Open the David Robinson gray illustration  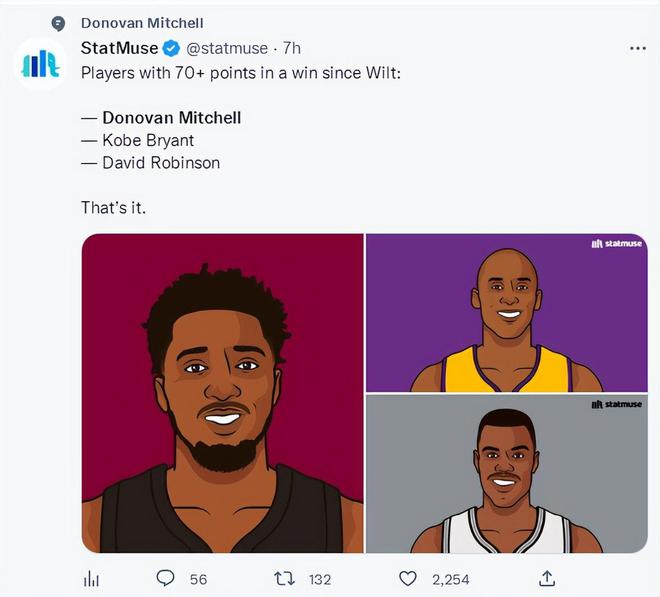(507, 474)
